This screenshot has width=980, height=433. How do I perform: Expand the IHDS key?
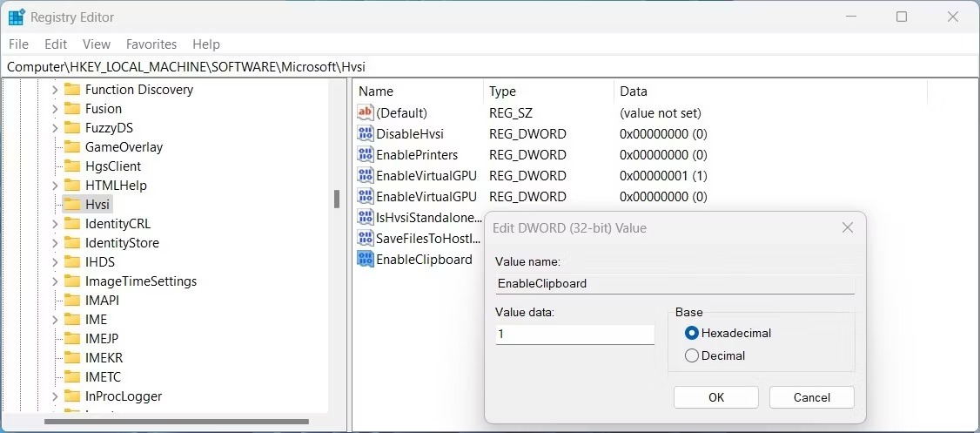pyautogui.click(x=55, y=261)
